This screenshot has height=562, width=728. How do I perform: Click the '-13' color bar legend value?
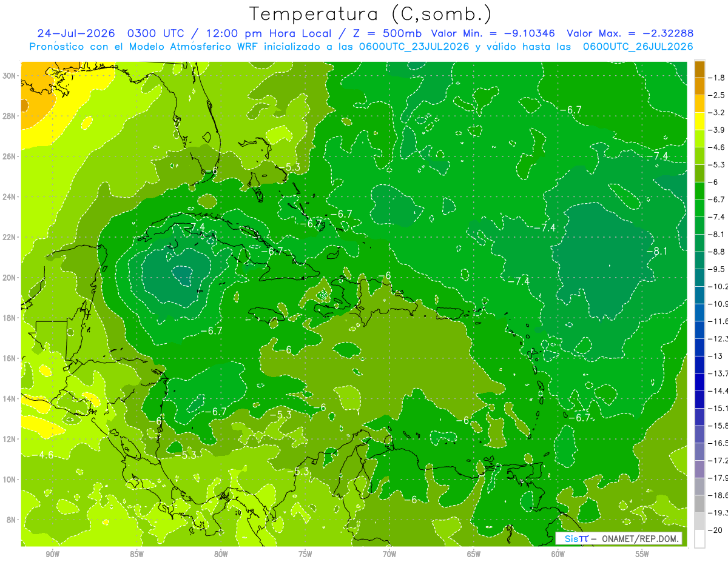(x=715, y=356)
